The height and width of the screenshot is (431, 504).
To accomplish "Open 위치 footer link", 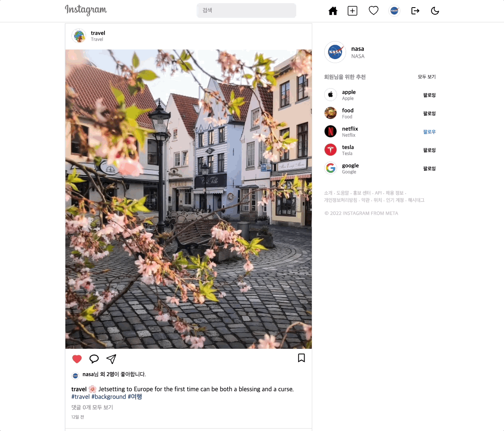I will [378, 200].
